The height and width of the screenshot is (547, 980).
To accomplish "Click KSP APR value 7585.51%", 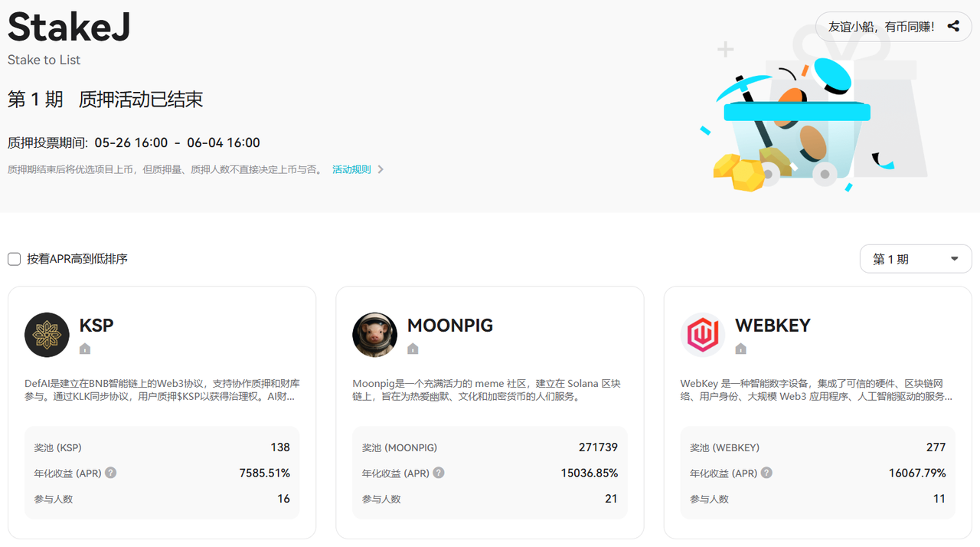I will (265, 473).
